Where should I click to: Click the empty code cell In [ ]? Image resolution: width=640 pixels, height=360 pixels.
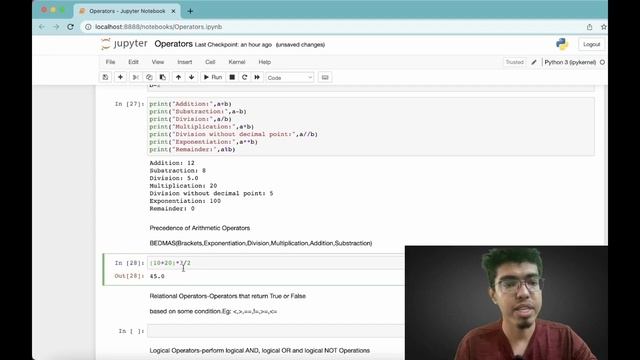tap(276, 331)
